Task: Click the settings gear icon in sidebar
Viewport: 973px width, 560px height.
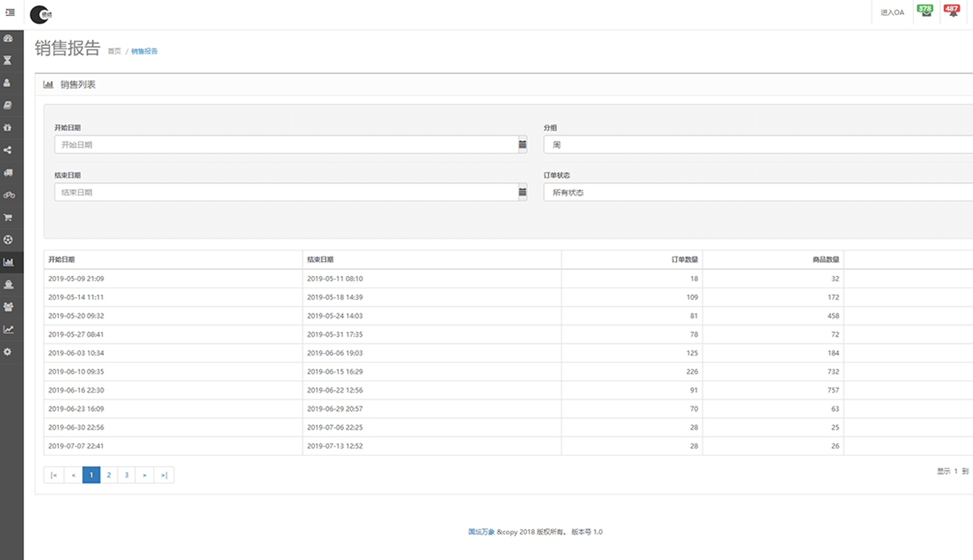Action: point(9,351)
